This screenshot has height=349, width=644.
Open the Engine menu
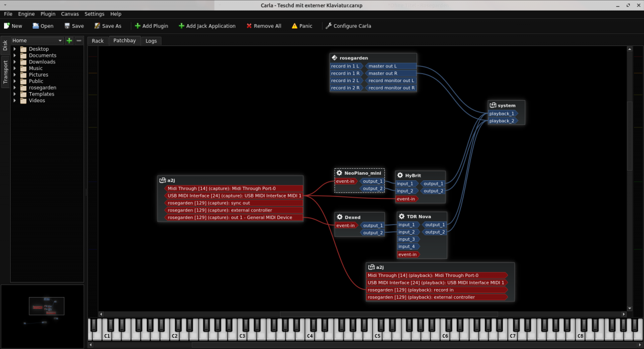27,14
